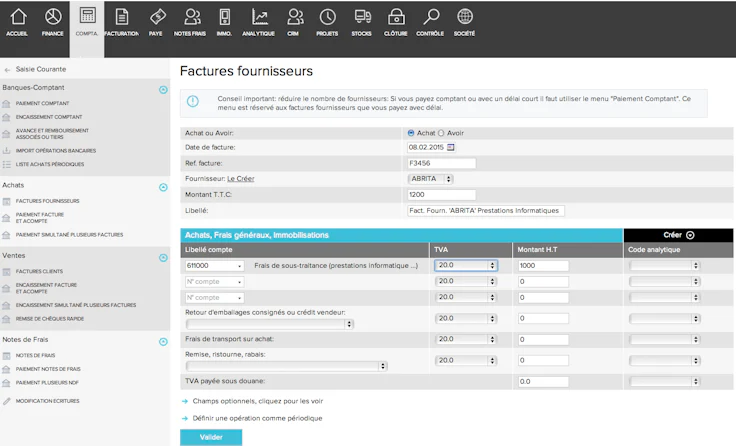Click the pencil icon for Modification Ecritures
Image resolution: width=736 pixels, height=446 pixels.
click(7, 401)
